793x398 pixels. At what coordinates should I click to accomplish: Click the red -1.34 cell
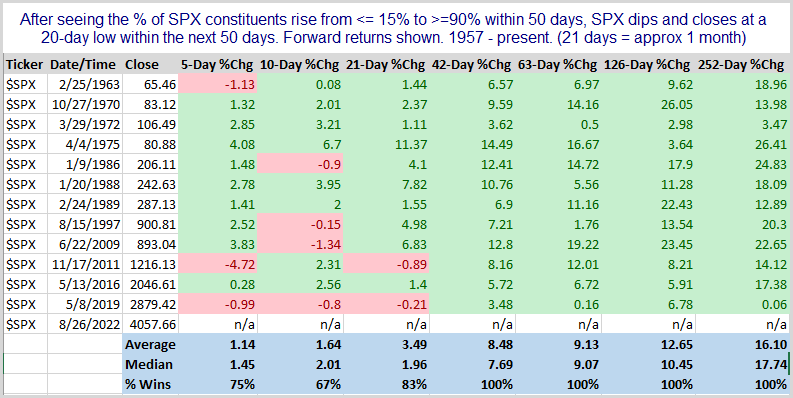300,244
